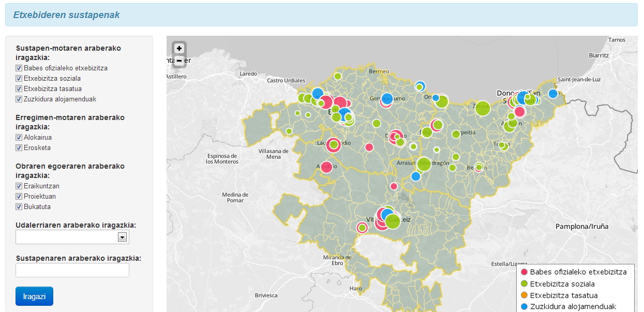The image size is (644, 312).
Task: Click the pink Babes ofizialeko legend swatch
Action: [x=524, y=272]
